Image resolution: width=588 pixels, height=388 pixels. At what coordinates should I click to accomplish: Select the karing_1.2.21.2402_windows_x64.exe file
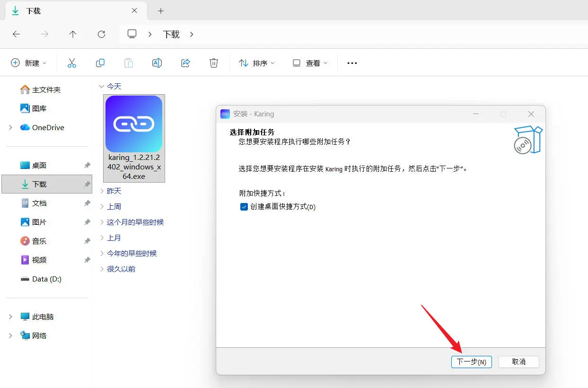[134, 138]
